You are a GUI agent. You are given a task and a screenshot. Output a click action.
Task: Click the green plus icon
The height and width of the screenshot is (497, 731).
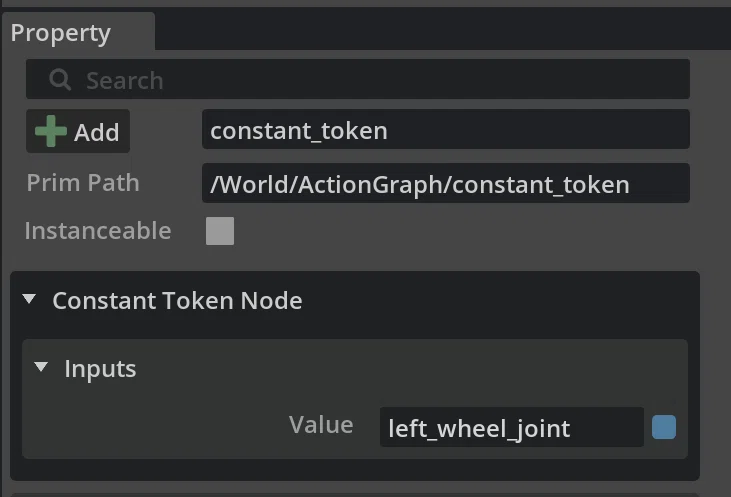[x=51, y=131]
